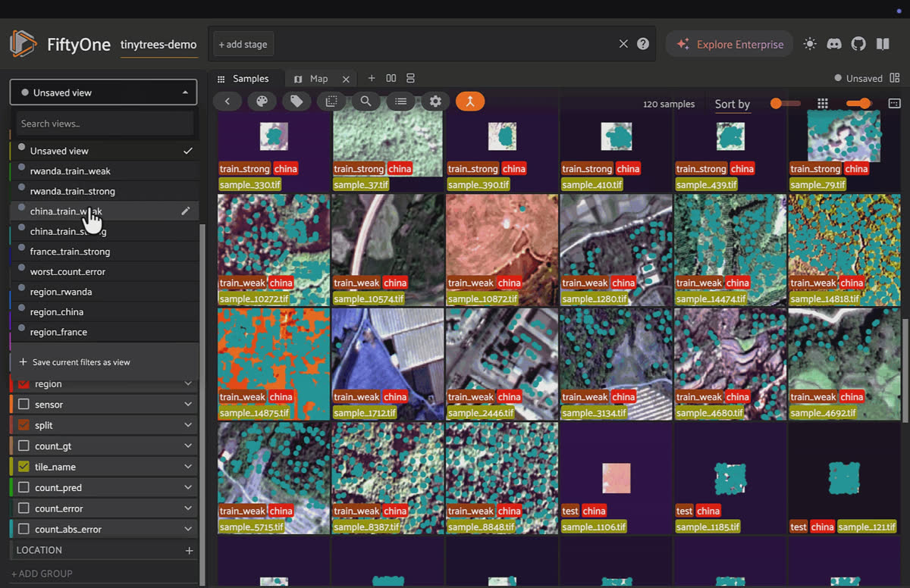Click the toggle-view icon right of the zoom slider

pyautogui.click(x=894, y=103)
